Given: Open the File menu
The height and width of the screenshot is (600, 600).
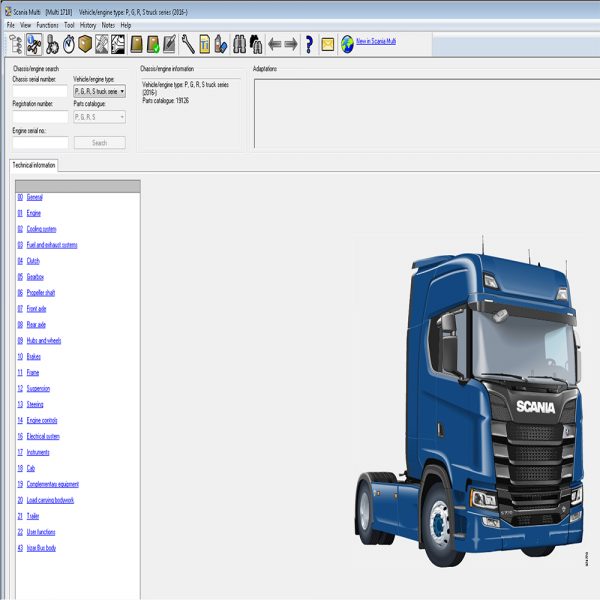Looking at the screenshot, I should pos(11,25).
